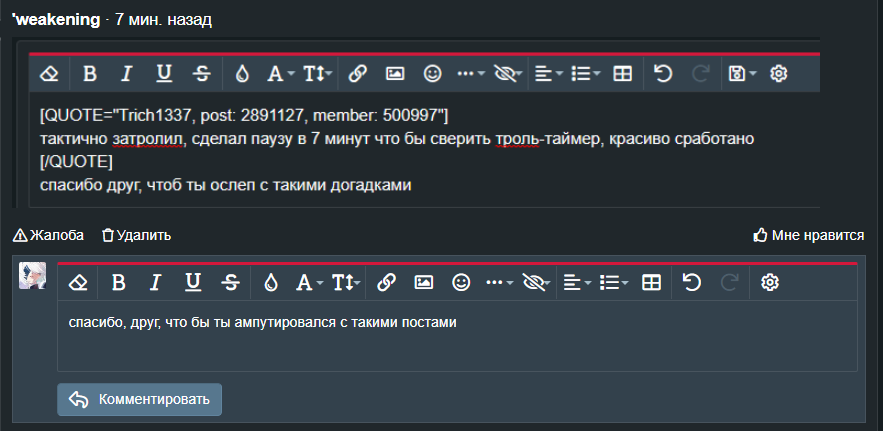Open font size dropdown in comment editor
883x431 pixels.
346,282
